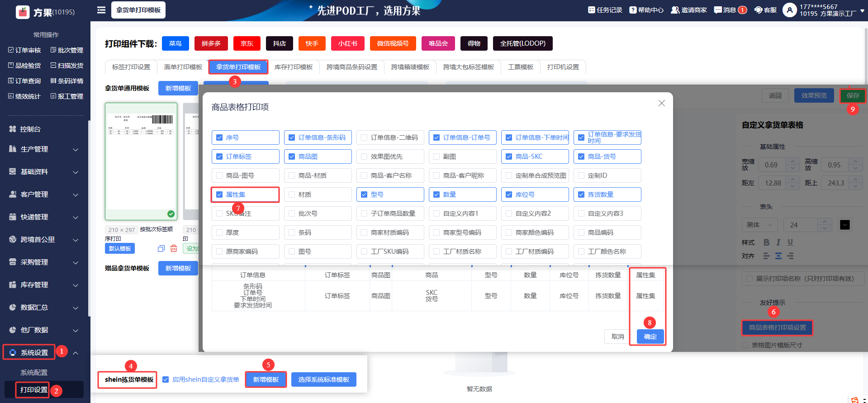This screenshot has width=868, height=403.
Task: Delete template using red trash icon
Action: click(174, 248)
